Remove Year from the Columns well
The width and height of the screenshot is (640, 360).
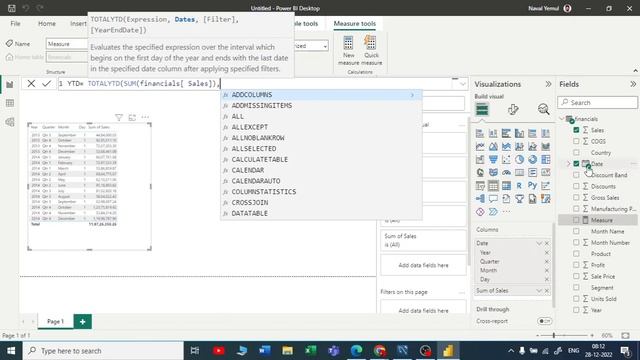click(x=547, y=253)
